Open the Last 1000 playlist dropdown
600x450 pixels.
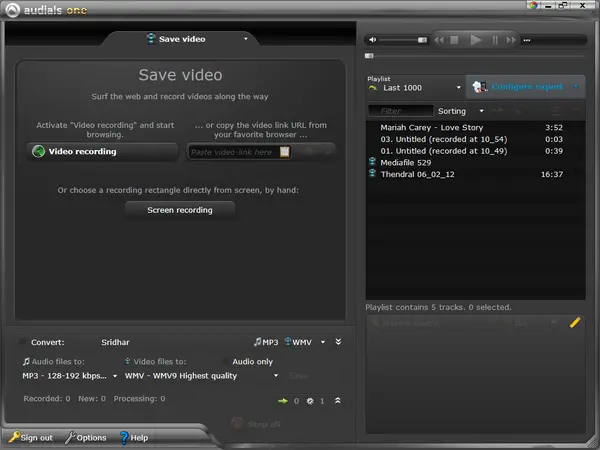pos(458,88)
